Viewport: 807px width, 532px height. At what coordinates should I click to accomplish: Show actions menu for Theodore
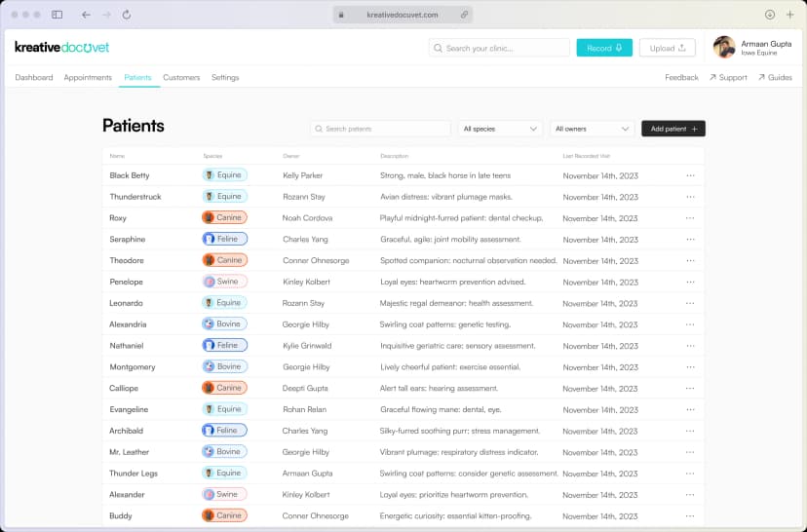point(690,260)
